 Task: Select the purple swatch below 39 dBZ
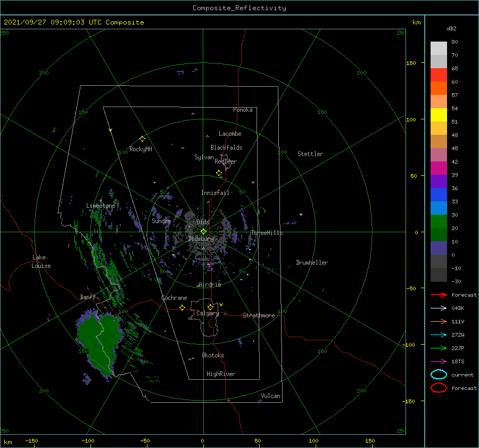coord(439,181)
